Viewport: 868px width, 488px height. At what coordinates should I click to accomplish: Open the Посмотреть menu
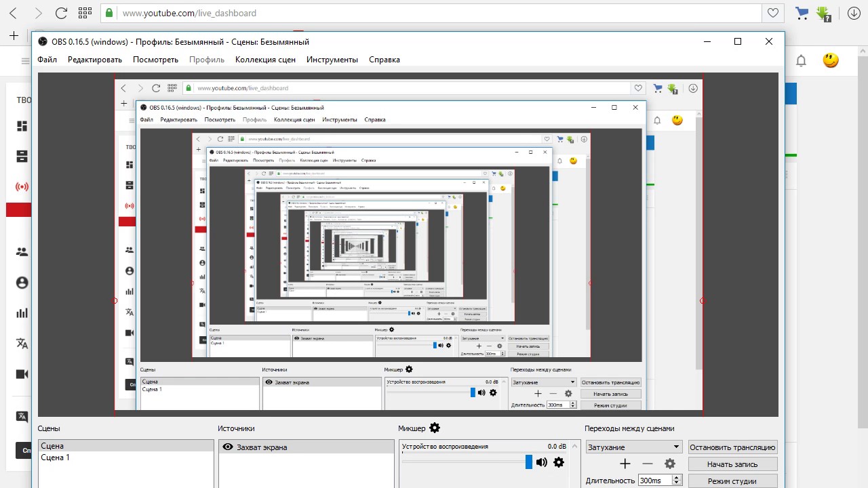(155, 60)
